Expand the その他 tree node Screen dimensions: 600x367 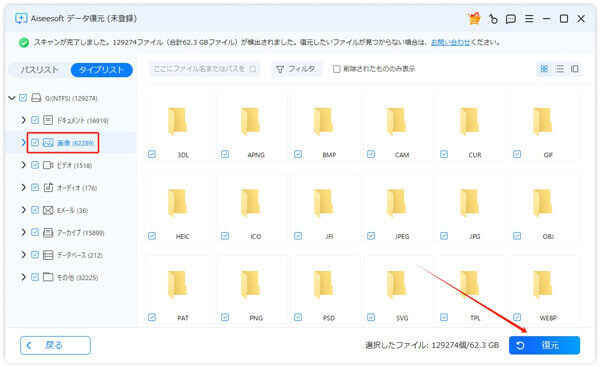pyautogui.click(x=23, y=277)
